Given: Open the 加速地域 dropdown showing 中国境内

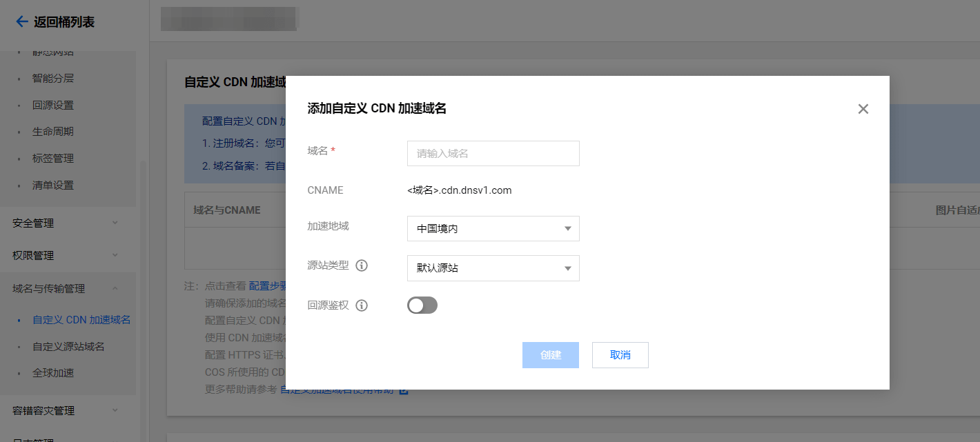Looking at the screenshot, I should coord(493,228).
